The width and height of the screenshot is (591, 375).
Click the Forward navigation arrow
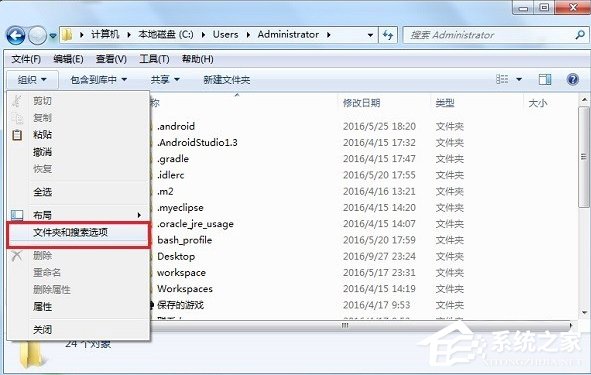click(x=37, y=36)
